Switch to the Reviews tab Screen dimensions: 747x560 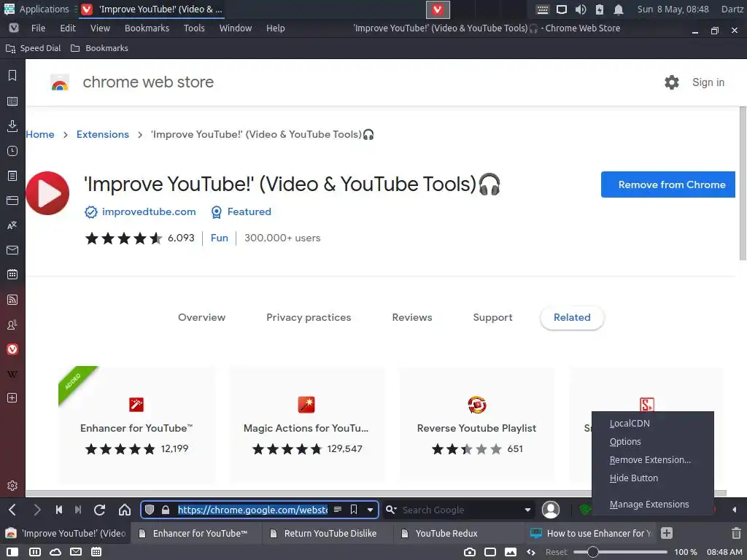coord(412,318)
